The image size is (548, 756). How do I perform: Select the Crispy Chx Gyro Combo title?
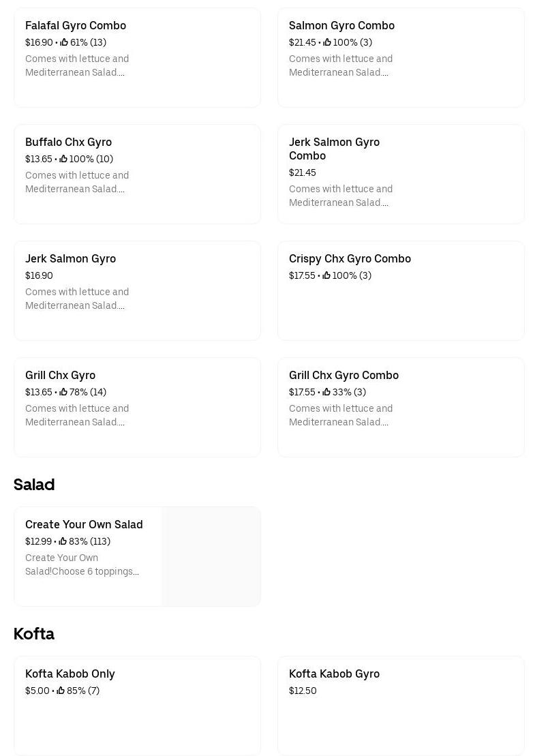350,258
